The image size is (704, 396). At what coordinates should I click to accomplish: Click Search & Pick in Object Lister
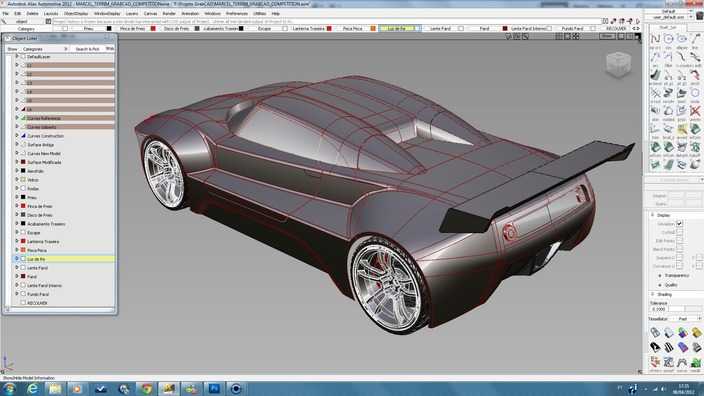pos(88,48)
